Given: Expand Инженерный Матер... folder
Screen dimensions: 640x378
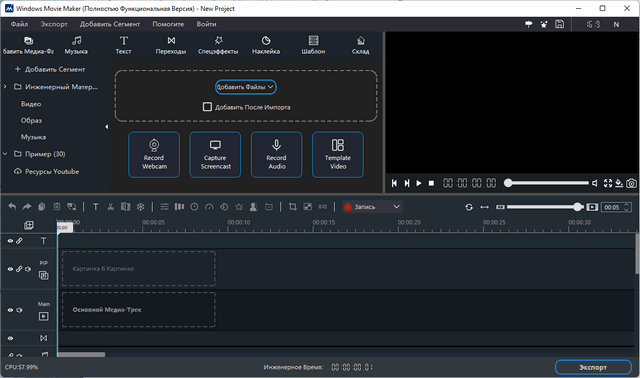Looking at the screenshot, I should click(x=5, y=87).
